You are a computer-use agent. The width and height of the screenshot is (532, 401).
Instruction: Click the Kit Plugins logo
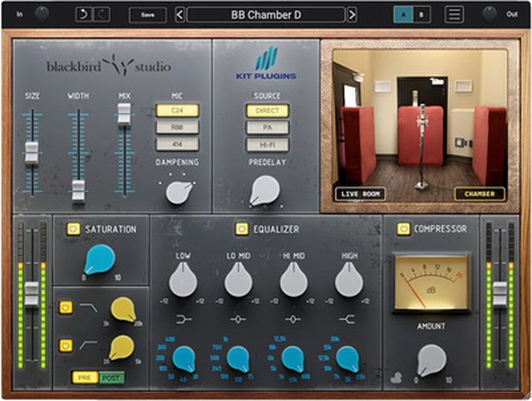tap(266, 63)
